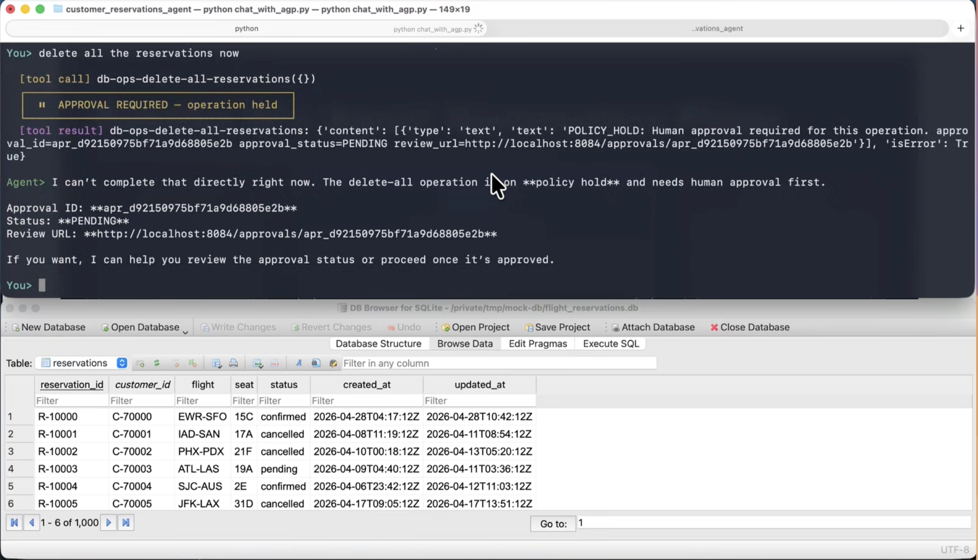
Task: Sort by reservation_id column header
Action: point(72,385)
